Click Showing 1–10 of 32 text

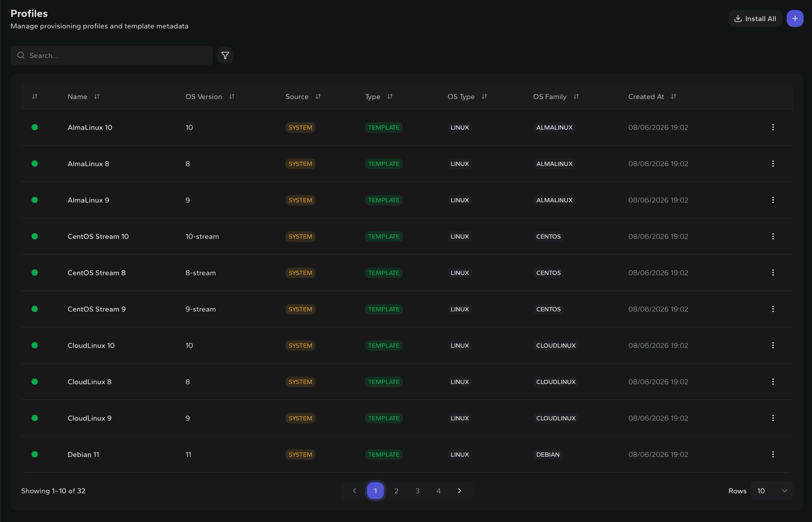(x=53, y=491)
